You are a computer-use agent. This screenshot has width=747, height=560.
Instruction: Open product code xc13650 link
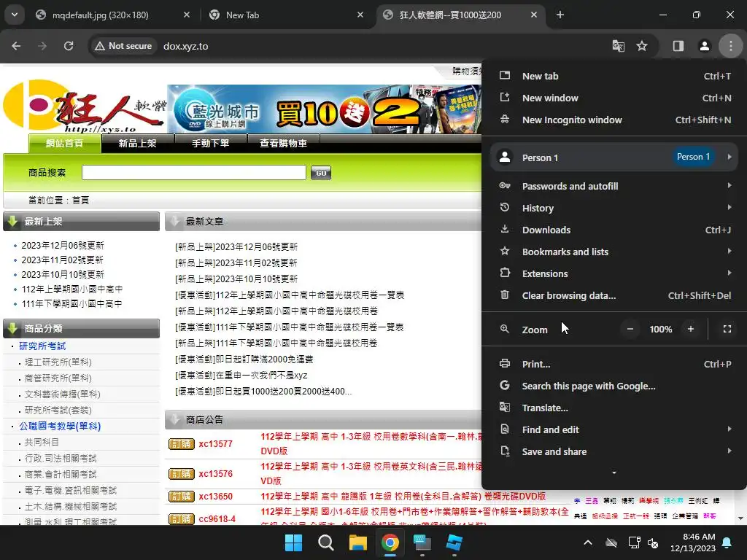pos(215,496)
